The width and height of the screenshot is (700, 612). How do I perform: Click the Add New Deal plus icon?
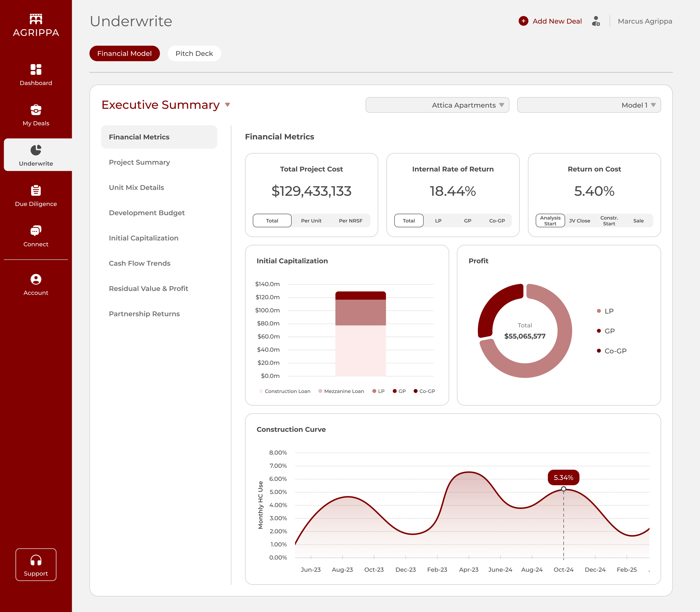pos(523,21)
